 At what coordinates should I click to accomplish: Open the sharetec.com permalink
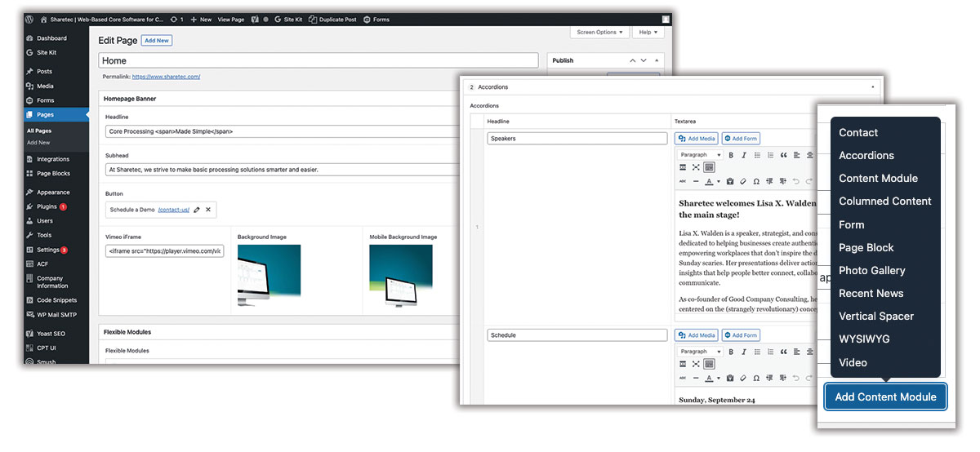point(166,77)
